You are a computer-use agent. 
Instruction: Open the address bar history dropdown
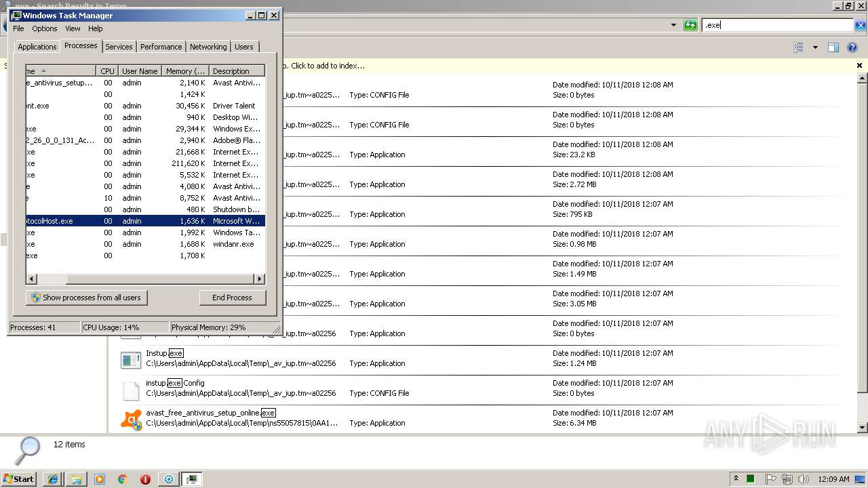[x=673, y=25]
